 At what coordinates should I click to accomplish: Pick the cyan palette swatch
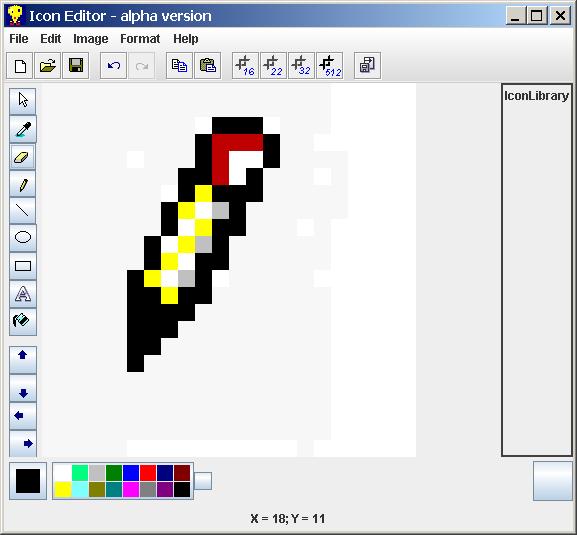click(80, 489)
